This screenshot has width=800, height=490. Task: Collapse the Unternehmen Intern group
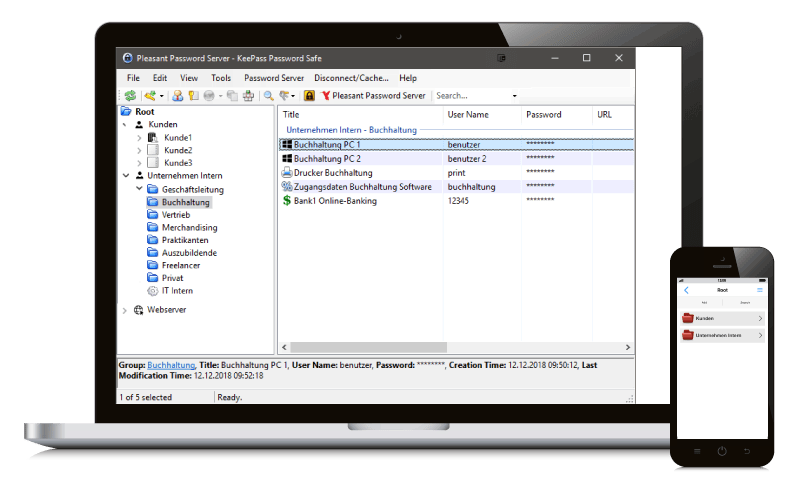point(126,176)
